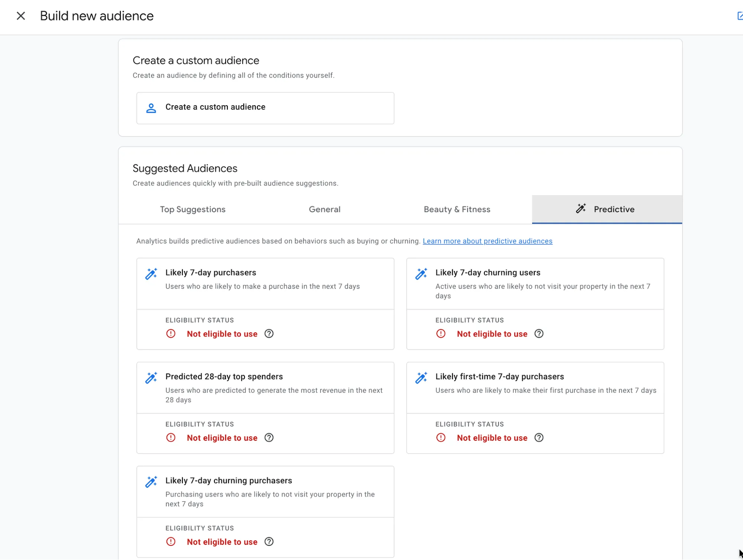
Task: Select the Likely 7-day churning users card
Action: click(535, 304)
